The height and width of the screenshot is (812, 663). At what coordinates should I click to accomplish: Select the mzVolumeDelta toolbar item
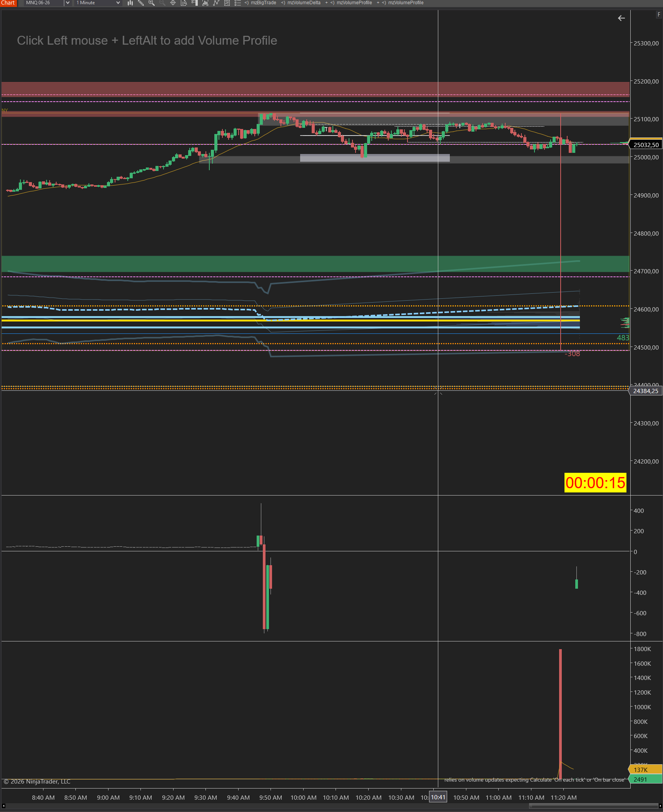coord(304,3)
